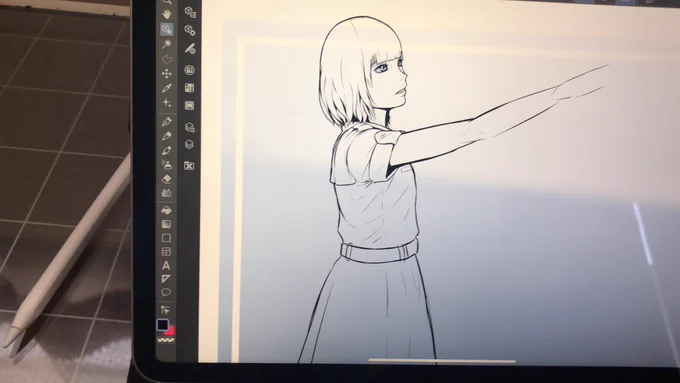Select the highlighted Operation object tool
This screenshot has width=680, height=383.
167,29
